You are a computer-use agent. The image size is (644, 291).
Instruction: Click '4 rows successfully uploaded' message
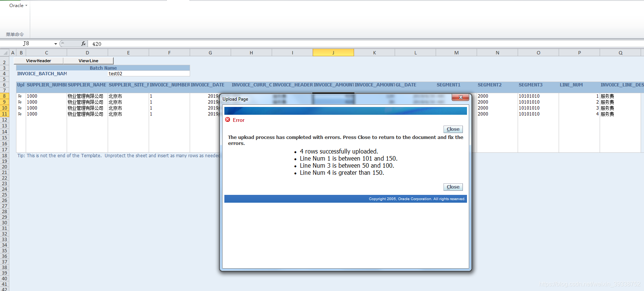click(339, 151)
